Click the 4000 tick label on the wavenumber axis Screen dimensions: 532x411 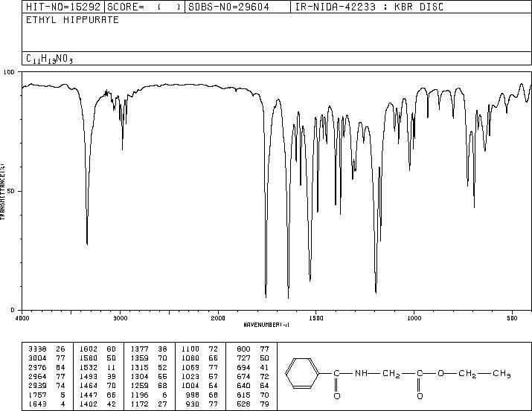[x=22, y=318]
